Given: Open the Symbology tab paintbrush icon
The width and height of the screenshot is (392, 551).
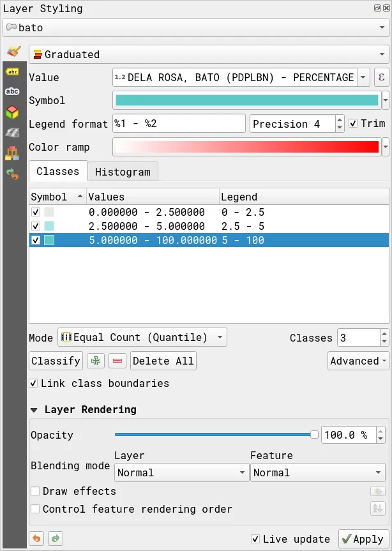Looking at the screenshot, I should click(13, 51).
